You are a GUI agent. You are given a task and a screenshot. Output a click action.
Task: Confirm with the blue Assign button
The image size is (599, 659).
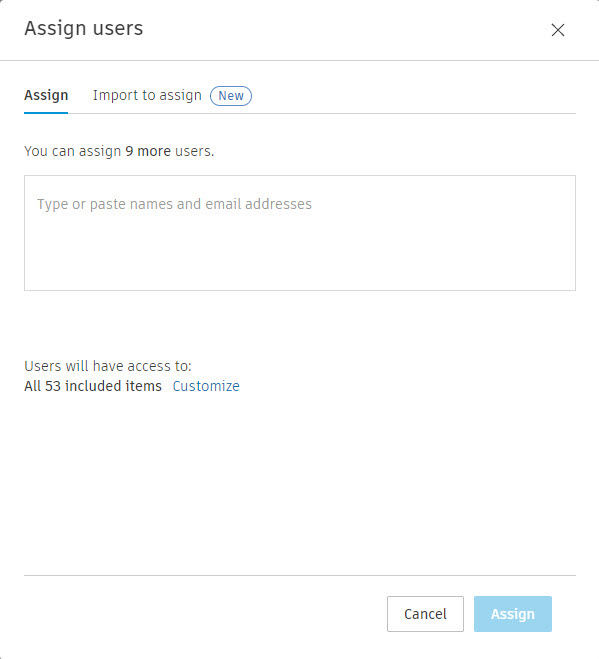click(x=512, y=614)
